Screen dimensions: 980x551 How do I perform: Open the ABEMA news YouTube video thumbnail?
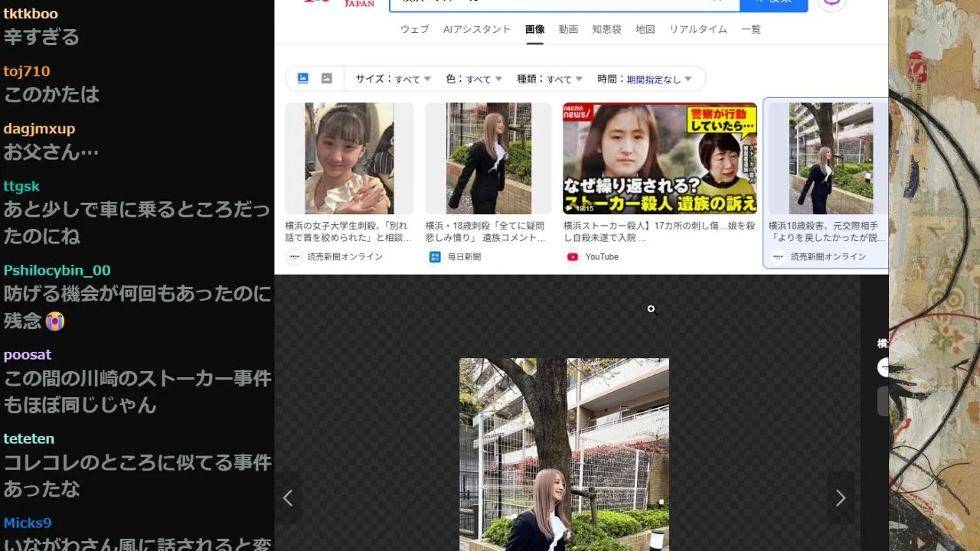[660, 158]
